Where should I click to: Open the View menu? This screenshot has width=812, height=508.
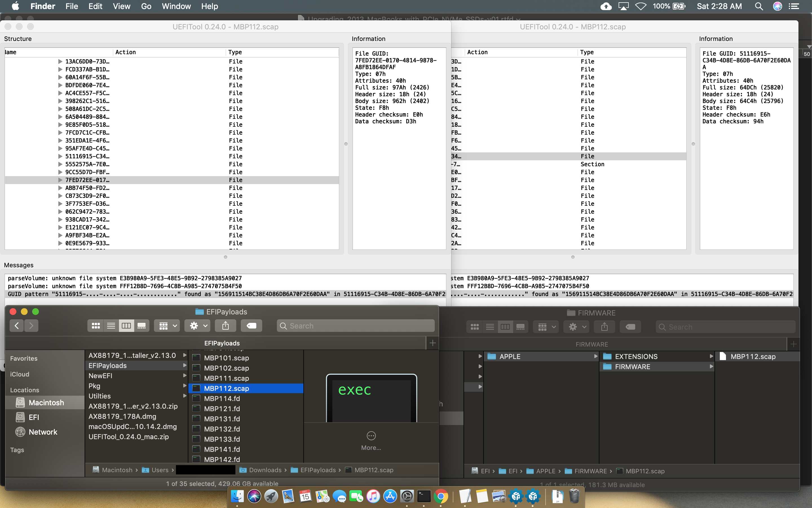pos(122,6)
